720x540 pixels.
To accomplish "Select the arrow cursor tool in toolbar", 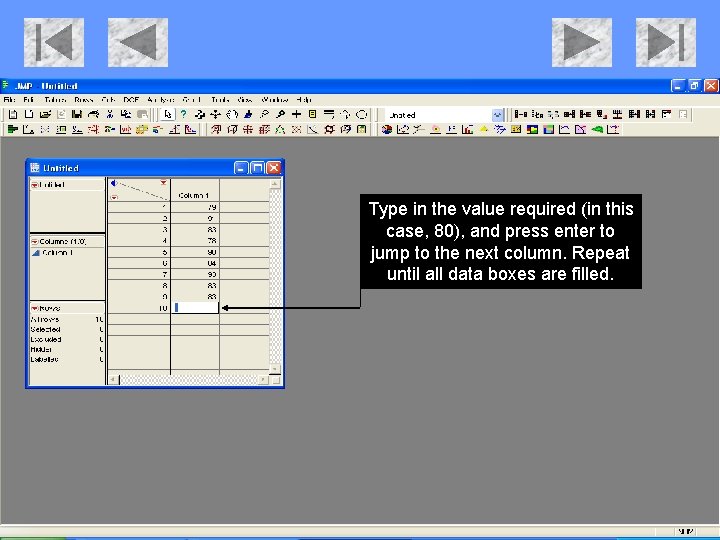I will (168, 114).
